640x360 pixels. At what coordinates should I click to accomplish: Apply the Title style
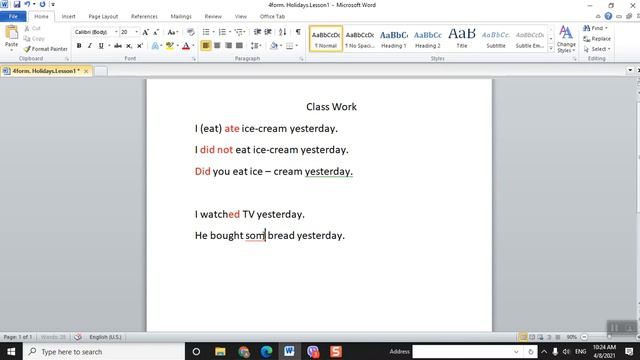coord(462,39)
